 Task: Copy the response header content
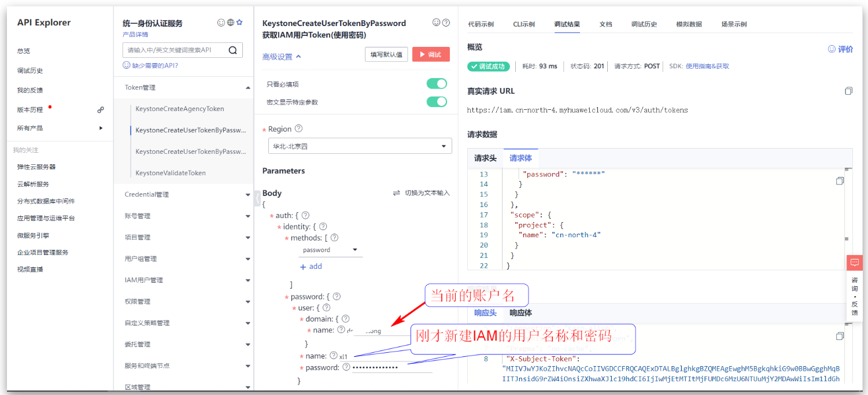(x=840, y=336)
